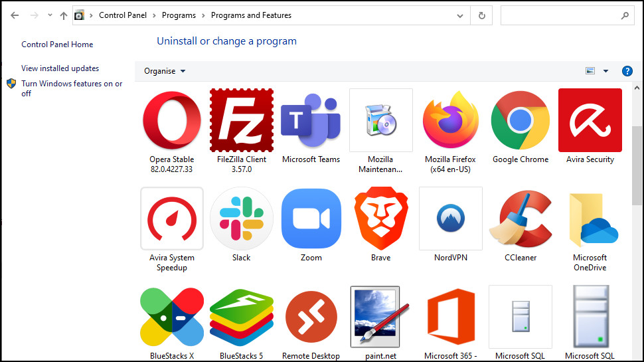
Task: Click the 'Uninstall or change a program' heading
Action: [x=226, y=41]
